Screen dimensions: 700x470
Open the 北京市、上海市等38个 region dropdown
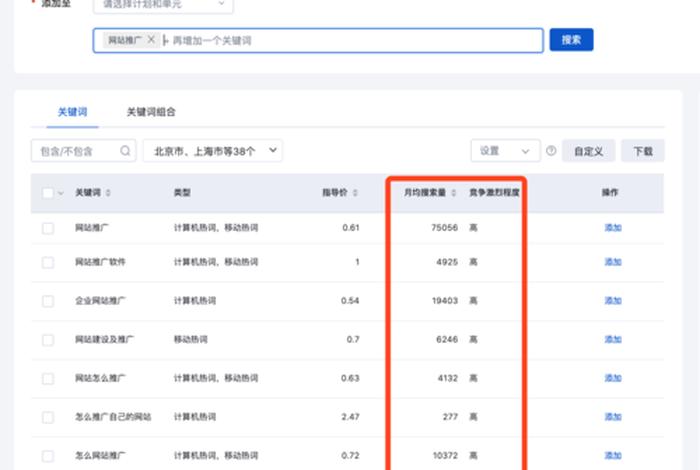212,151
